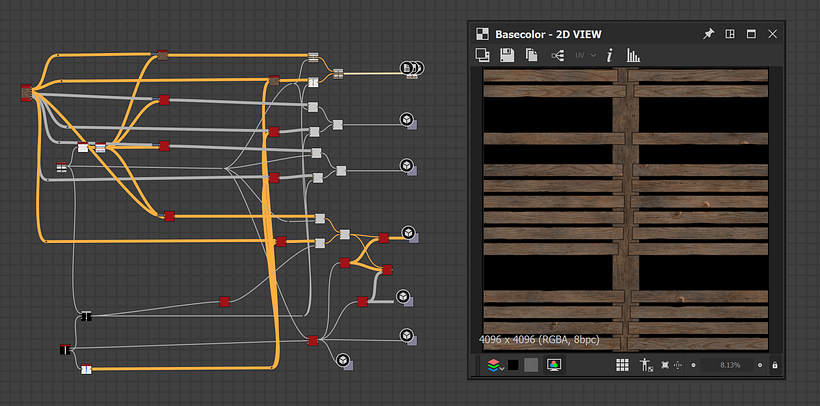Toggle the color space monitor icon

point(553,365)
